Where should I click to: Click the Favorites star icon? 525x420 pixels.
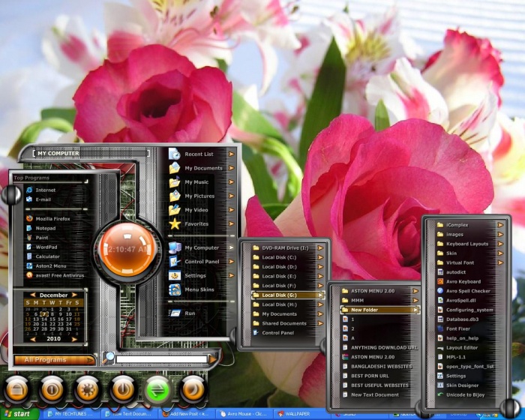[x=175, y=223]
